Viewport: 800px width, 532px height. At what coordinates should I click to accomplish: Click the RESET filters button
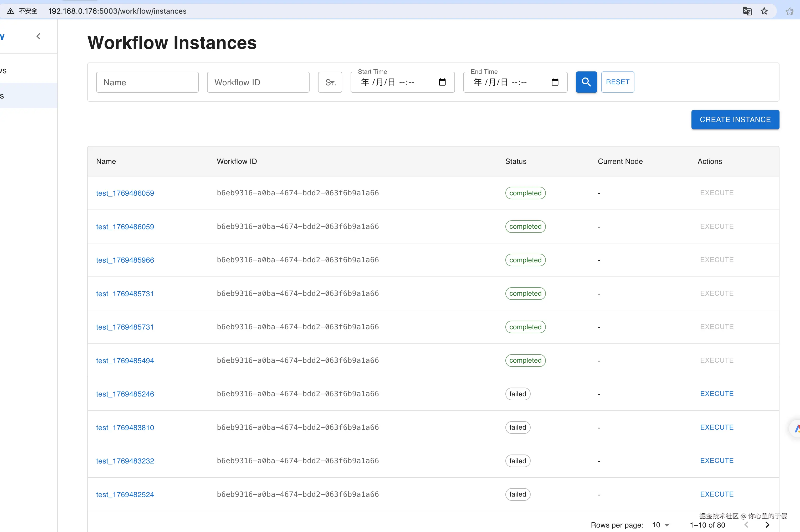pyautogui.click(x=617, y=82)
